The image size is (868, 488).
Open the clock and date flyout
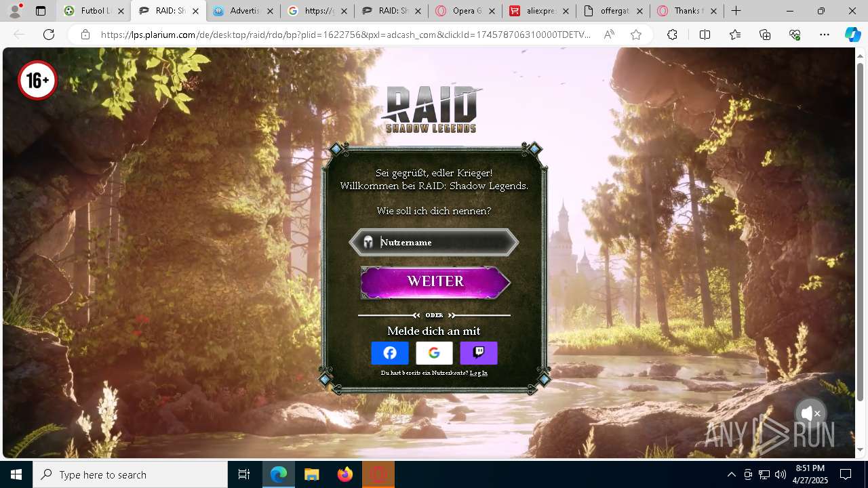click(810, 474)
